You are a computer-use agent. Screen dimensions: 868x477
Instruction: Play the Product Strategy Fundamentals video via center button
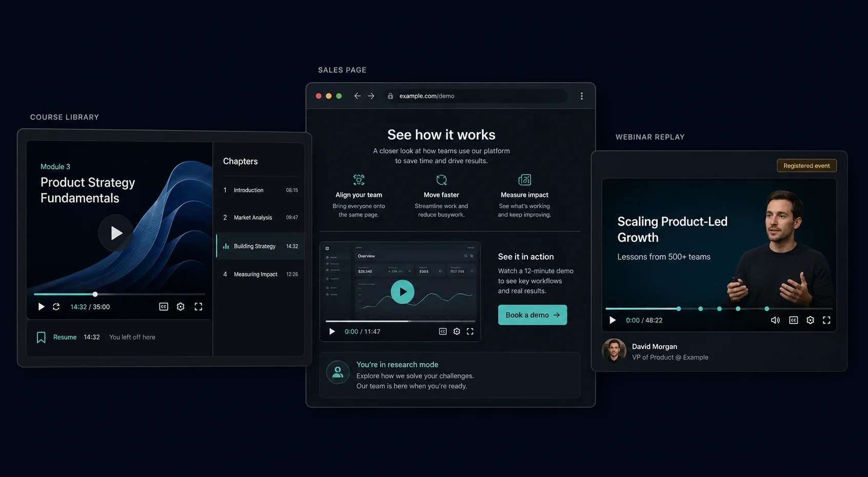pos(116,233)
